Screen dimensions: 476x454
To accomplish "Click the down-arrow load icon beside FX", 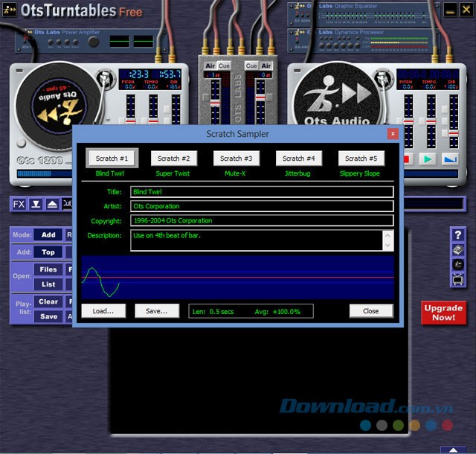I will click(x=36, y=204).
